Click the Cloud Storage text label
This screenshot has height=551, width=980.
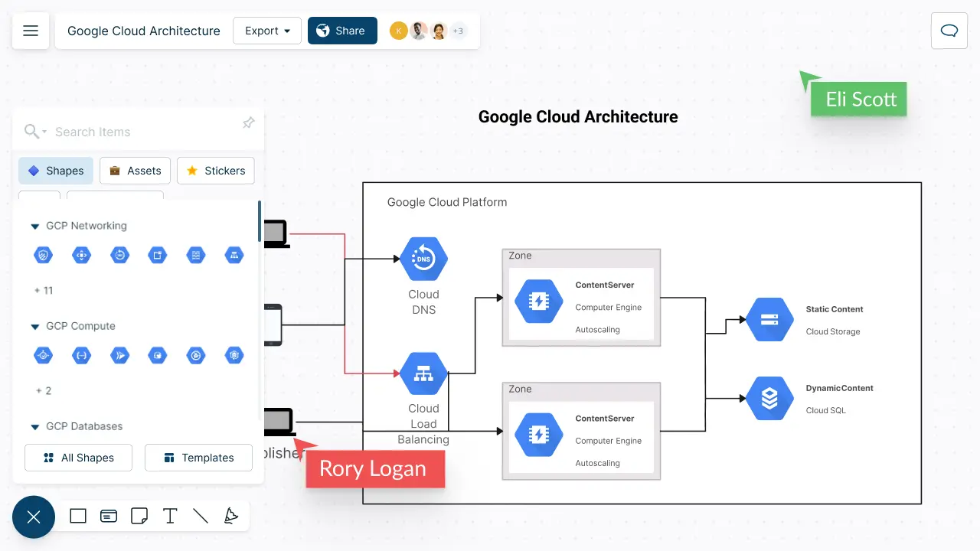click(833, 331)
